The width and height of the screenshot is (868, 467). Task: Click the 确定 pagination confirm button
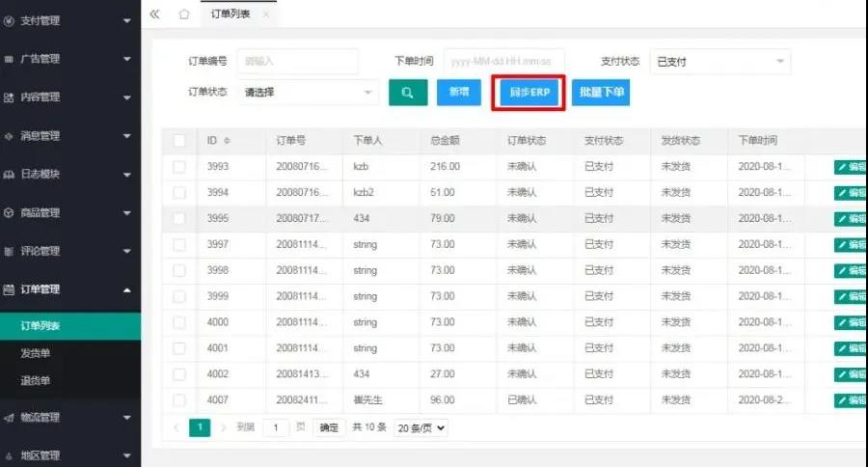[x=329, y=427]
